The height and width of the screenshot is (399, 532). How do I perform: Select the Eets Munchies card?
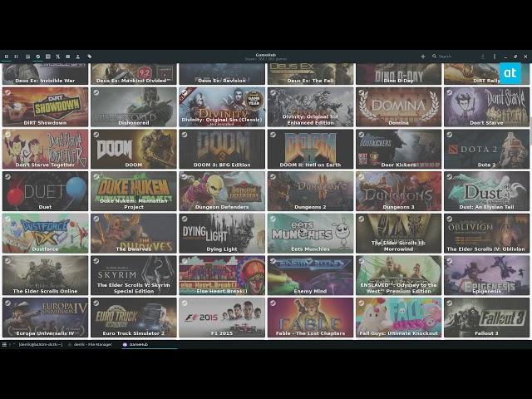tap(310, 233)
